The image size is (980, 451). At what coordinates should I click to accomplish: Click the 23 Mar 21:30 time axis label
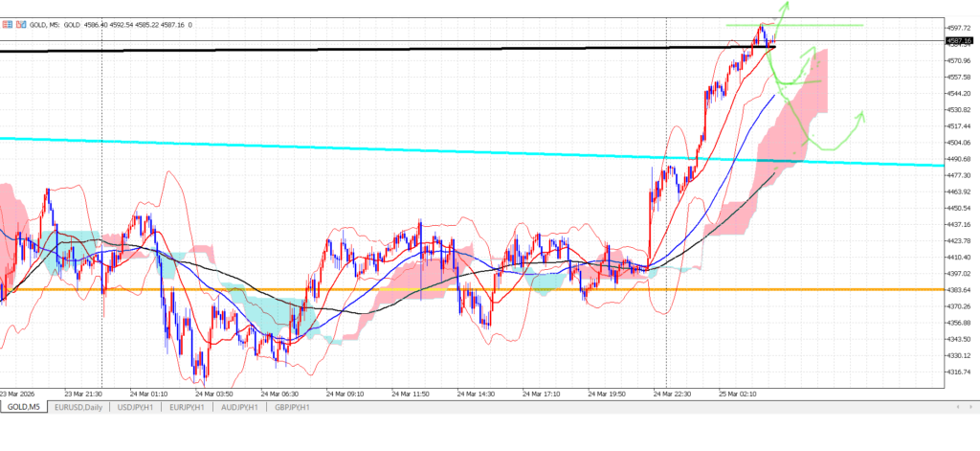pyautogui.click(x=84, y=393)
